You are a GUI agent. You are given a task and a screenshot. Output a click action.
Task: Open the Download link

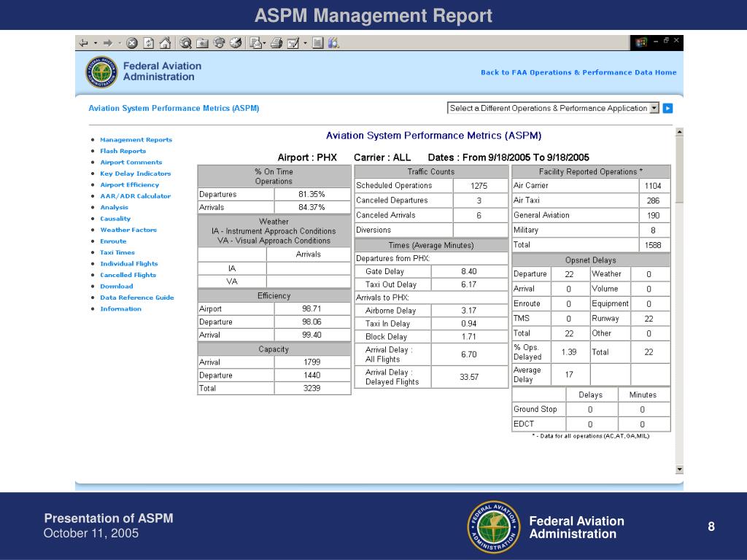coord(116,286)
